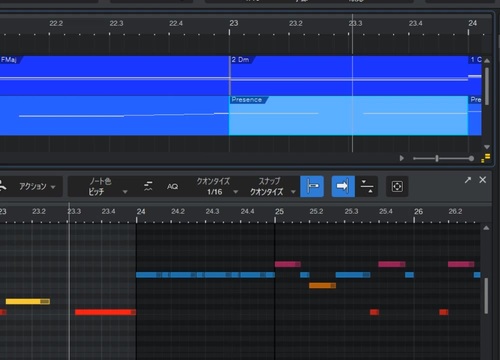Viewport: 500px width, 360px height.
Task: Click the arrangement scrollbar up arrow
Action: click(x=487, y=61)
